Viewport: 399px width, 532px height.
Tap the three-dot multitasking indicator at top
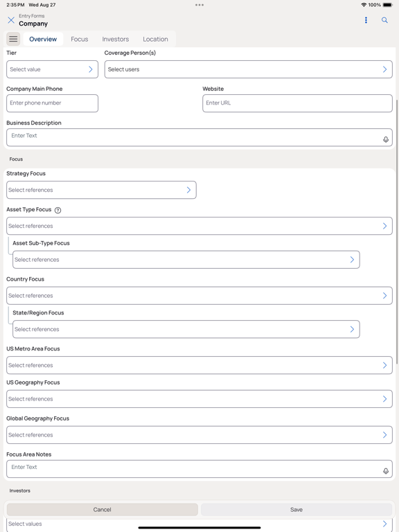[199, 5]
